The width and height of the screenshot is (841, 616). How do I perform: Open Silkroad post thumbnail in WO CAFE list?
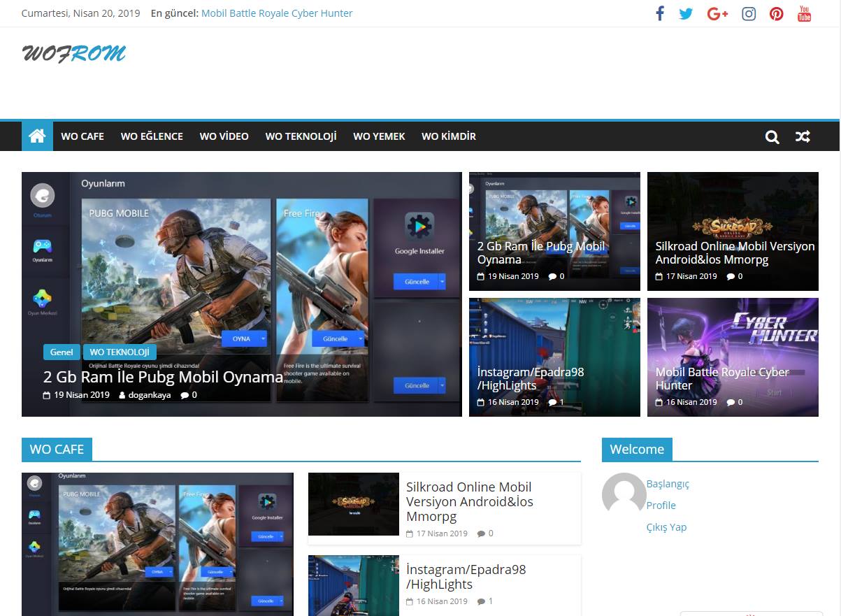[x=354, y=504]
